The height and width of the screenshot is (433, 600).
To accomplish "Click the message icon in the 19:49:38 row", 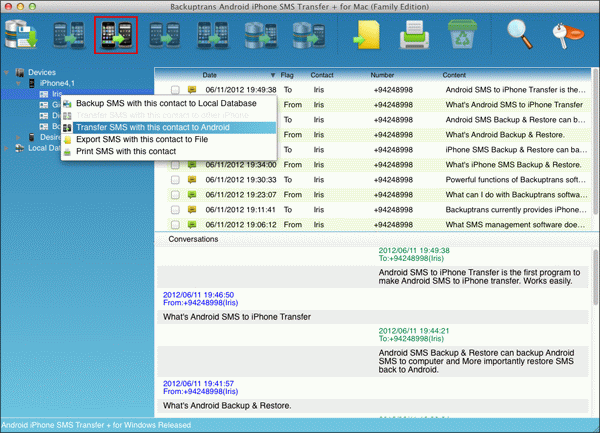I will (192, 90).
